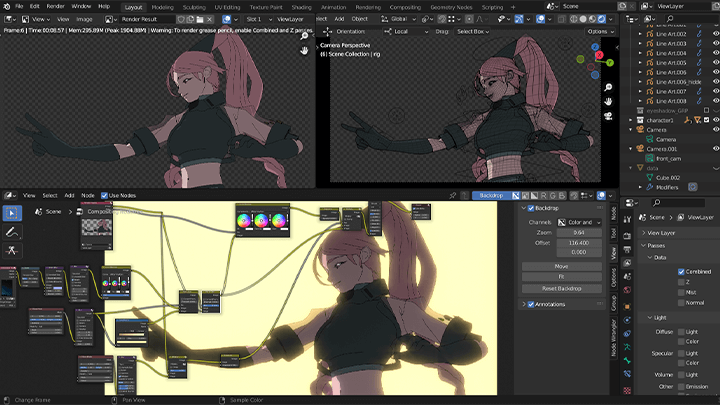Viewport: 720px width, 405px height.
Task: Open the View Layer properties tab icon
Action: pyautogui.click(x=627, y=263)
